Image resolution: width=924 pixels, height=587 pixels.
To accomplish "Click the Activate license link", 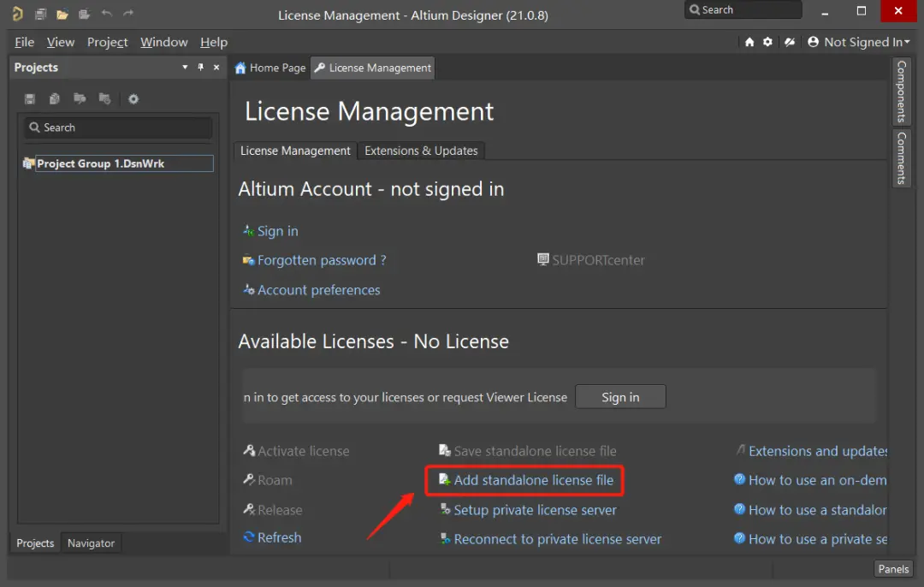I will point(304,451).
